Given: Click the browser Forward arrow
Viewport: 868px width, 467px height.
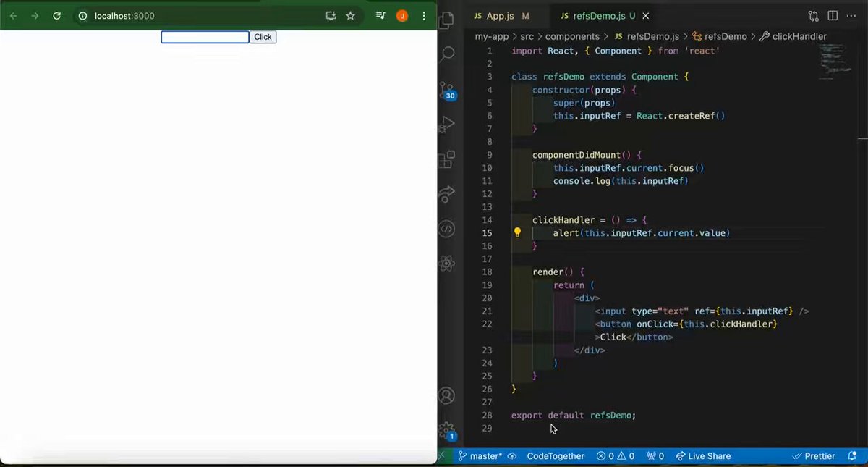Looking at the screenshot, I should pyautogui.click(x=35, y=15).
